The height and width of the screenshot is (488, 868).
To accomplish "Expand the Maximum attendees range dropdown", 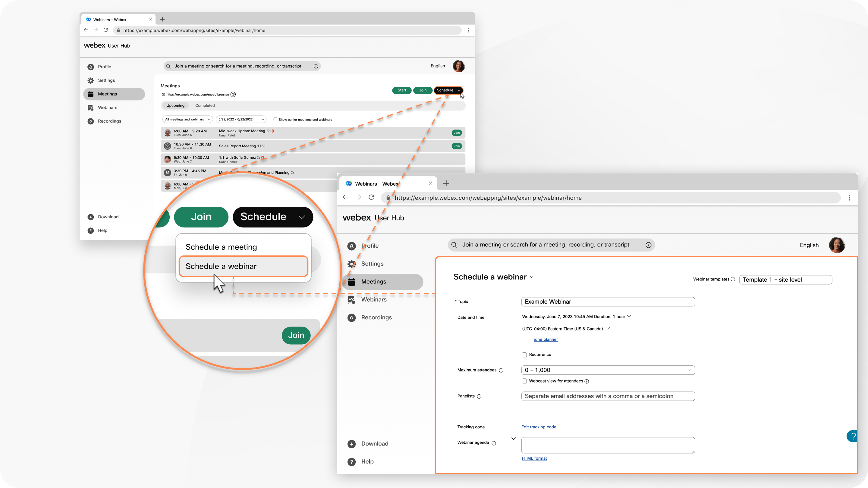I will point(689,370).
